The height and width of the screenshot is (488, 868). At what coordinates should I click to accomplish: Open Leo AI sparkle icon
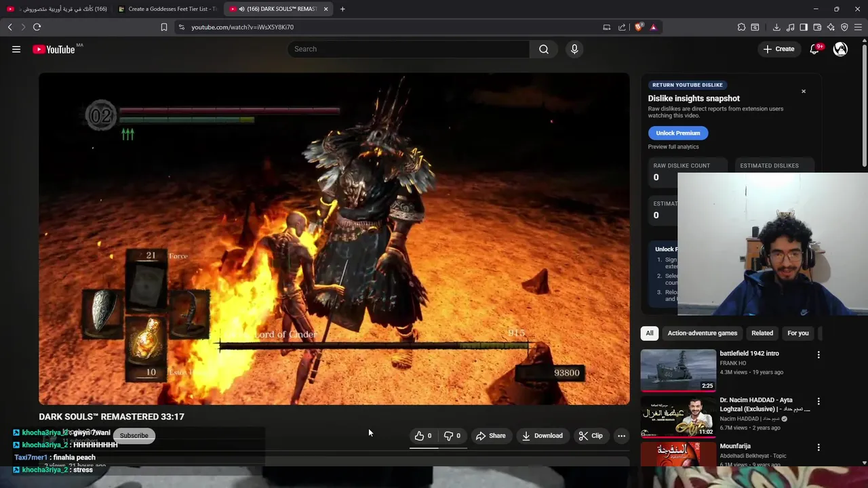[x=831, y=27]
